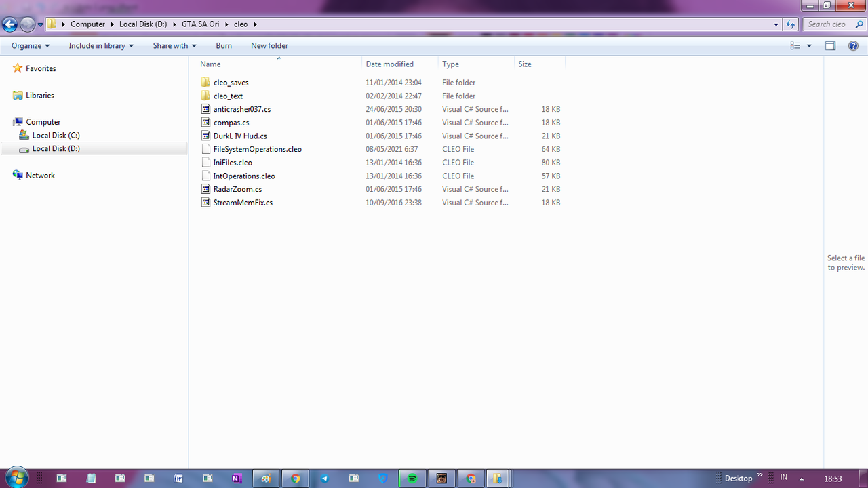Open the Help question mark icon
This screenshot has width=868, height=488.
pos(854,46)
